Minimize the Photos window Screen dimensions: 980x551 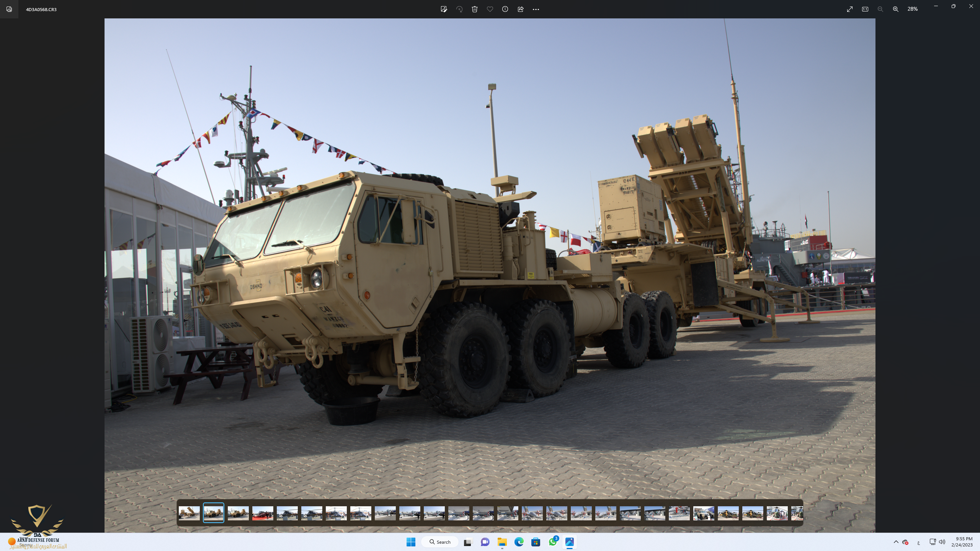tap(936, 6)
